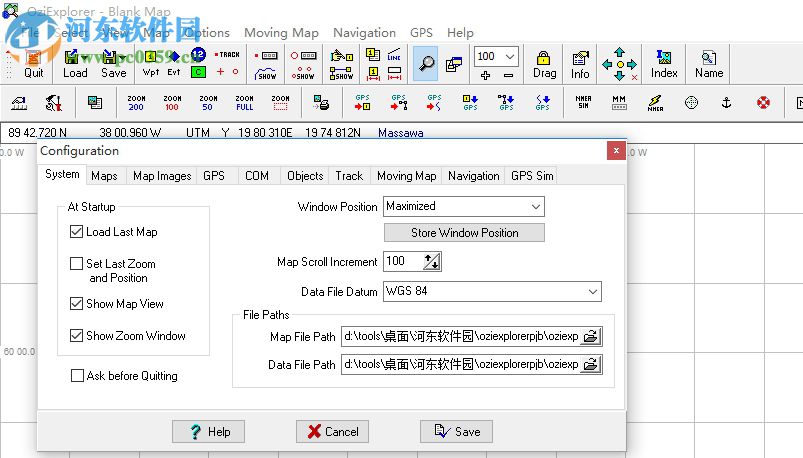The width and height of the screenshot is (803, 458).
Task: Click Map Scroll Increment spinner arrows
Action: point(432,261)
